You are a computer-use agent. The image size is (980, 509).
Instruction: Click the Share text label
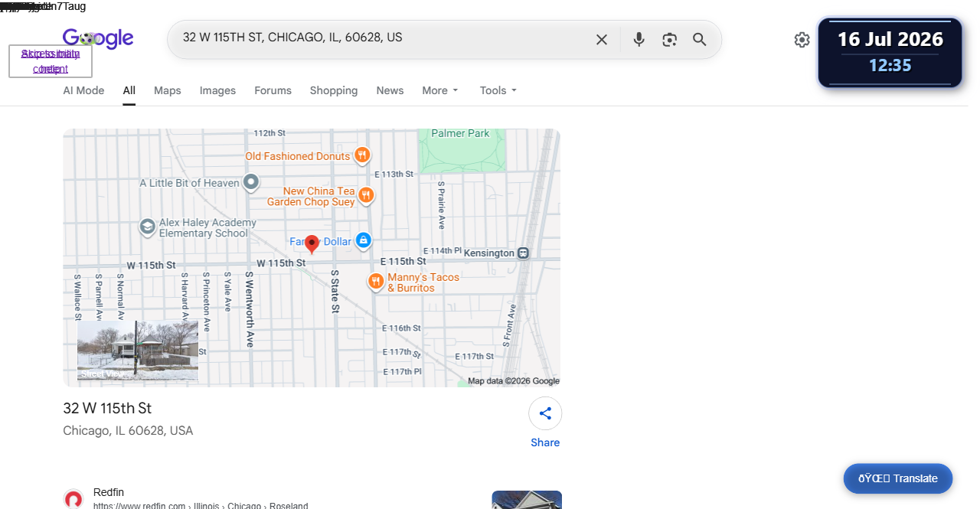point(545,442)
